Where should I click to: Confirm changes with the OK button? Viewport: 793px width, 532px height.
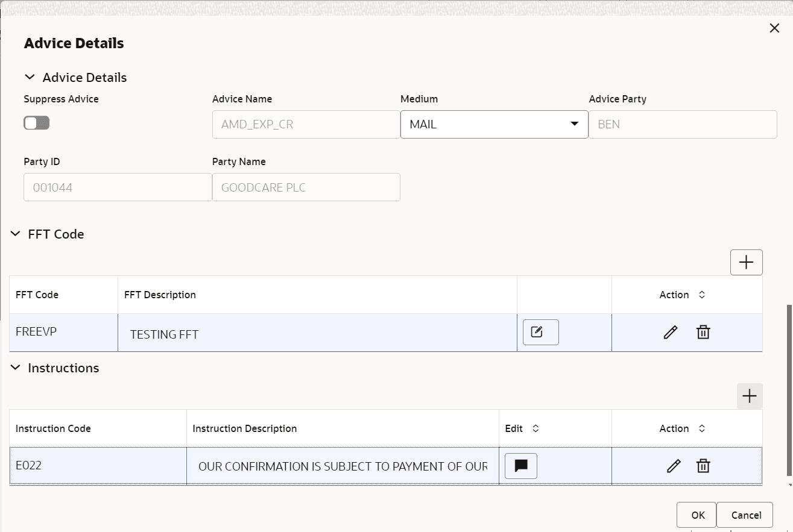coord(697,515)
